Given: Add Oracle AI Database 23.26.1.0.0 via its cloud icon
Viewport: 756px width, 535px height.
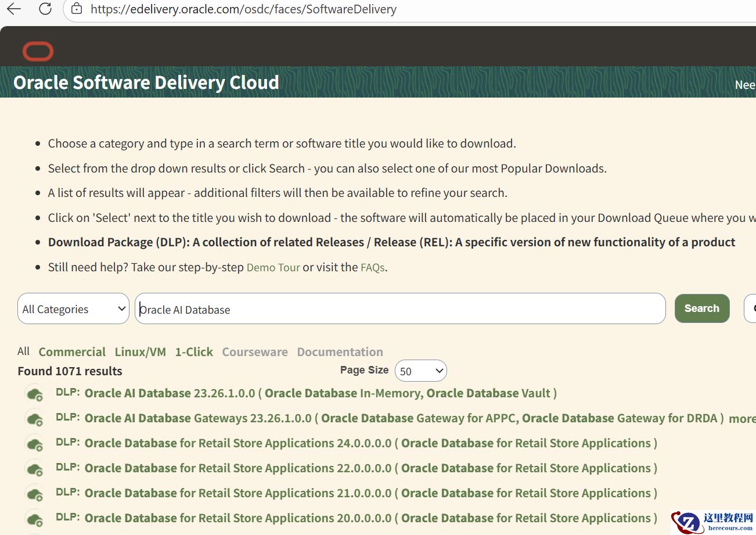Looking at the screenshot, I should pos(35,394).
